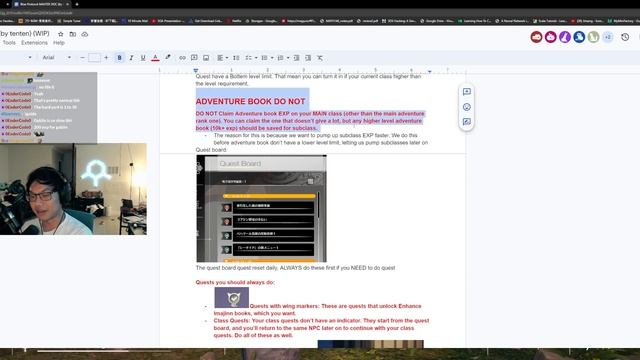Click the left indent ruler marker
This screenshot has height=360, width=640.
pyautogui.click(x=196, y=71)
